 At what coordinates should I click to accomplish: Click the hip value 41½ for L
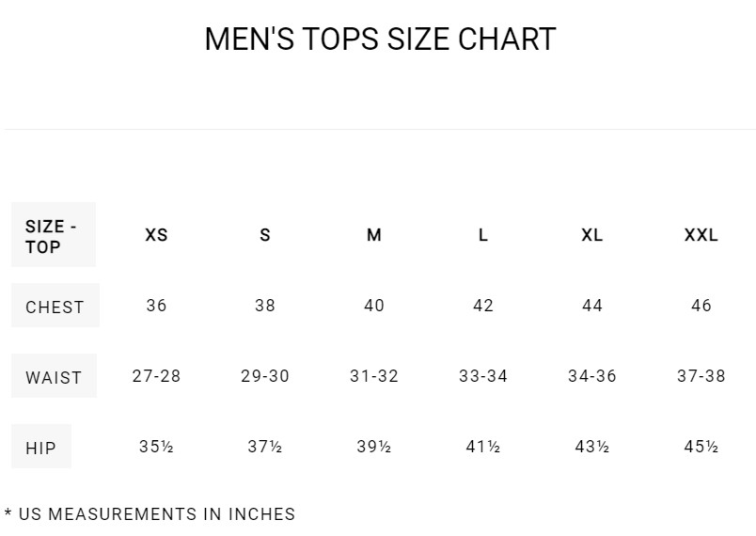tap(483, 447)
